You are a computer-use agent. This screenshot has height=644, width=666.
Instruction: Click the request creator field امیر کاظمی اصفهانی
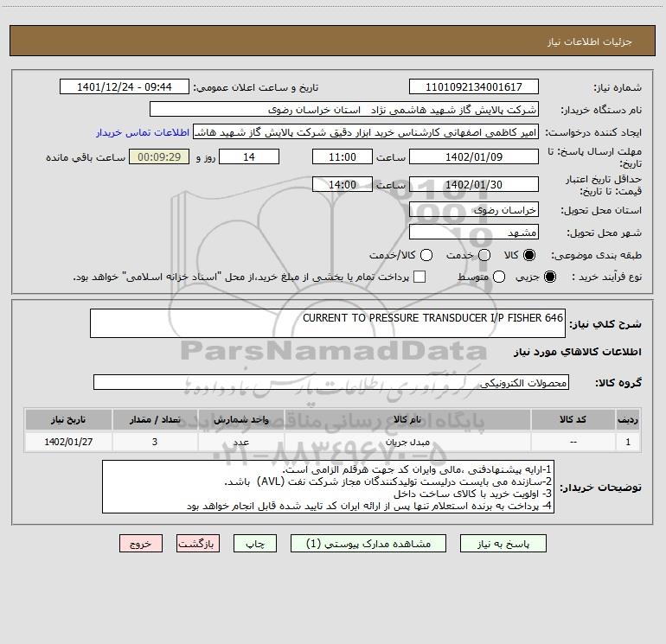(366, 132)
